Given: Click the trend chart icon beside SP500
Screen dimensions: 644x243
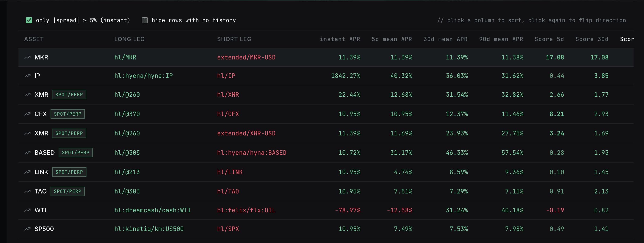Looking at the screenshot, I should [x=27, y=229].
